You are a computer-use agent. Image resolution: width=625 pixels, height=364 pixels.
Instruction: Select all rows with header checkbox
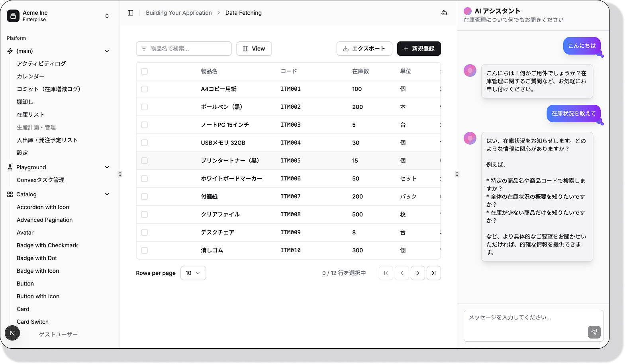coord(144,71)
